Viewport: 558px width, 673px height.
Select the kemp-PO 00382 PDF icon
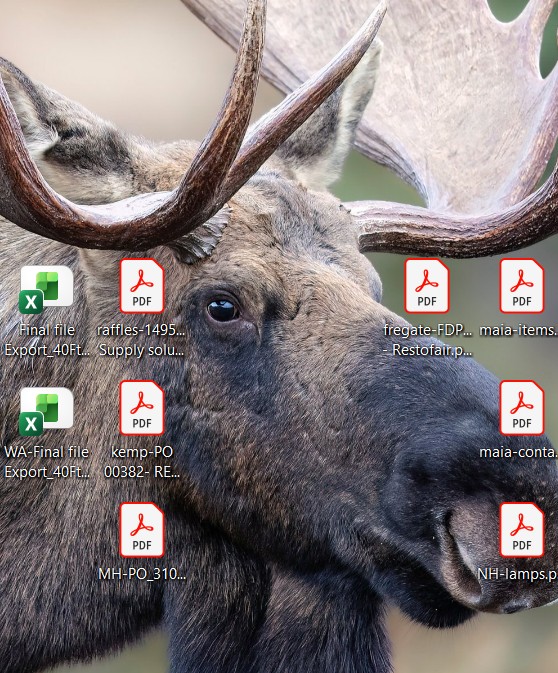point(142,408)
